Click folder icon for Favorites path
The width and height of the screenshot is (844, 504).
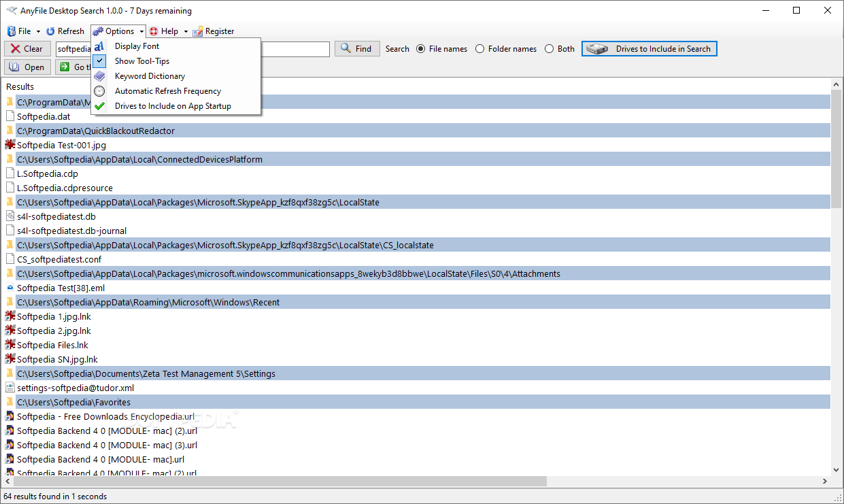coord(10,402)
